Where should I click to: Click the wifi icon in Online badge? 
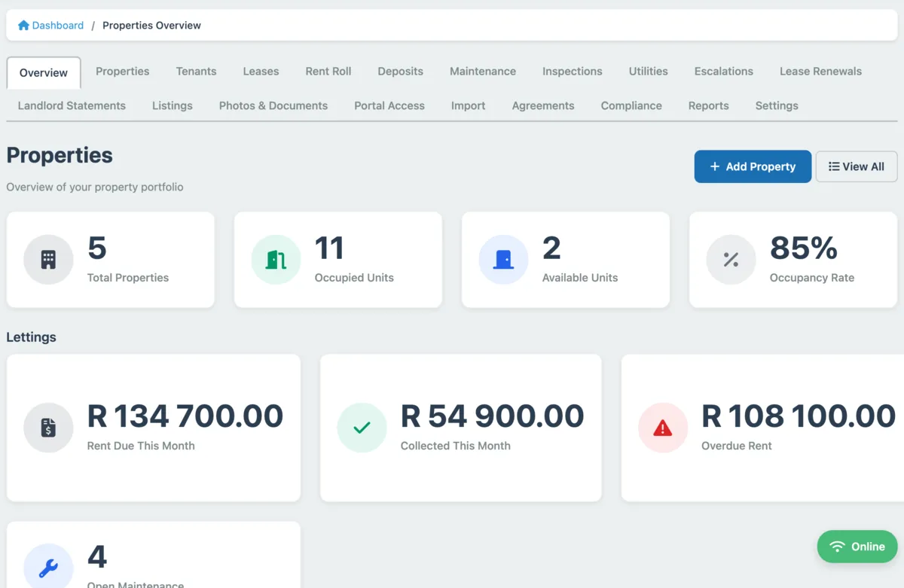point(837,547)
